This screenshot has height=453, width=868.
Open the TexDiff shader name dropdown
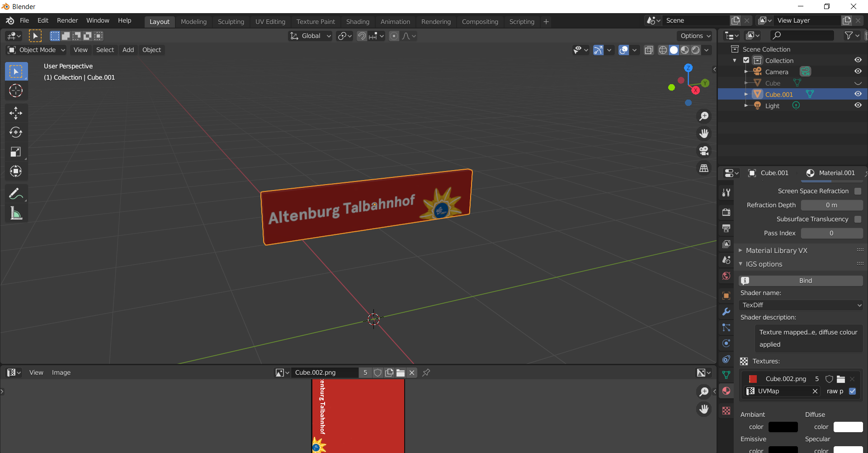(x=801, y=305)
